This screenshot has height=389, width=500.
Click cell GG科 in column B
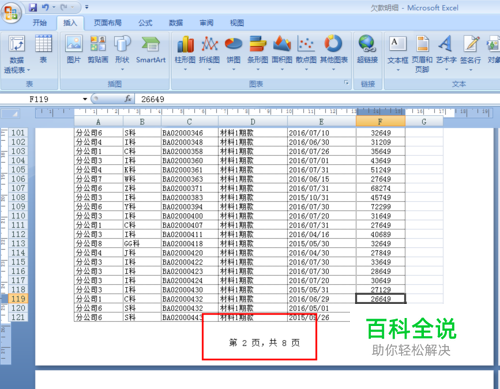coord(142,243)
